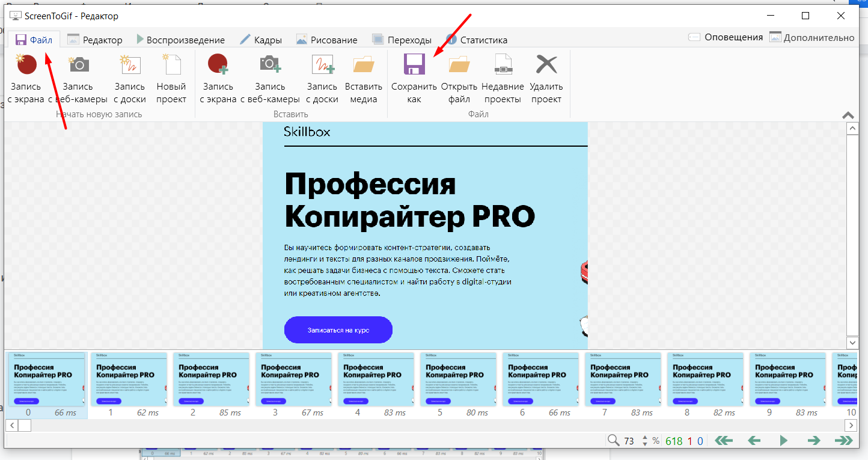Insert webcam recording in Вставить group
Viewport: 868px width, 460px height.
click(269, 64)
